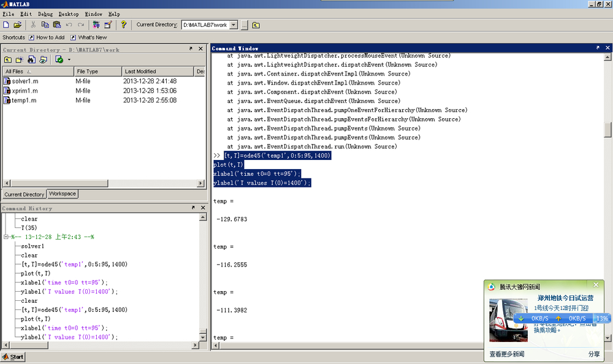Click the 13% indicator on speed widget
This screenshot has height=364, width=613.
point(602,318)
